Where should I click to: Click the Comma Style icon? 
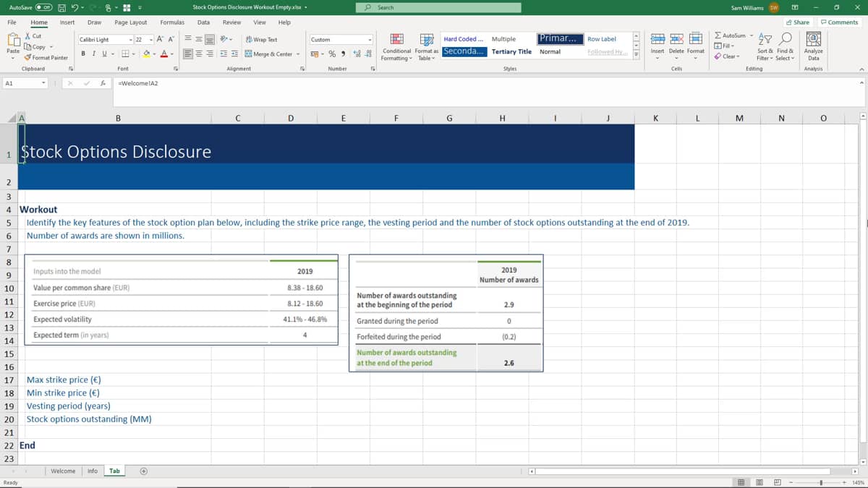click(x=342, y=54)
